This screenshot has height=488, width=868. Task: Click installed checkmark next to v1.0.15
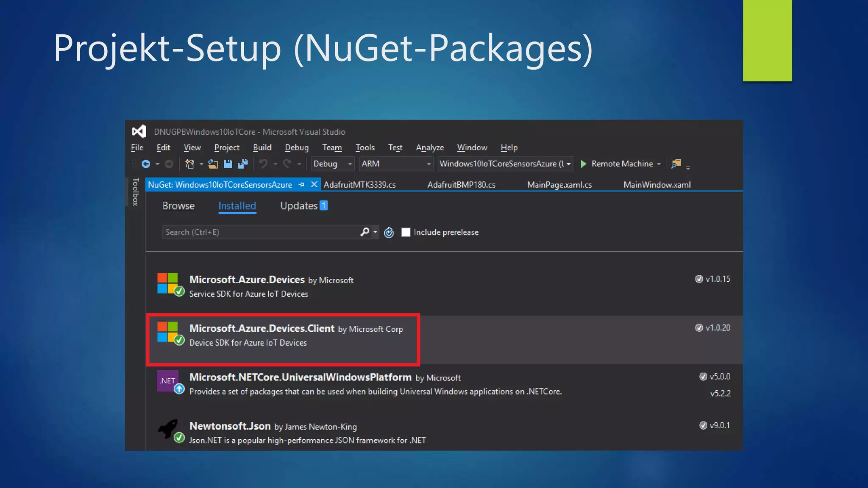pos(699,279)
